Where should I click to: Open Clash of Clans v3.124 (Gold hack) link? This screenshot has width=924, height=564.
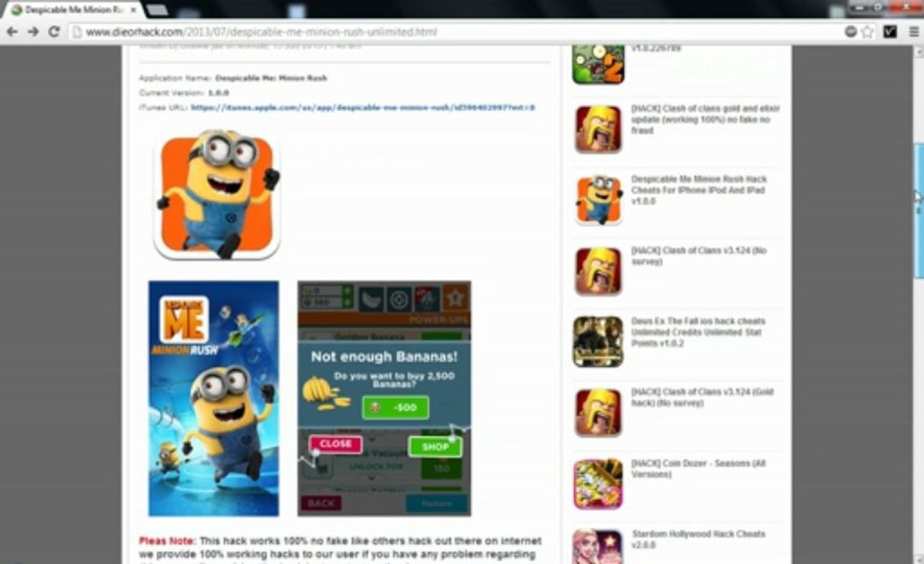click(x=702, y=397)
